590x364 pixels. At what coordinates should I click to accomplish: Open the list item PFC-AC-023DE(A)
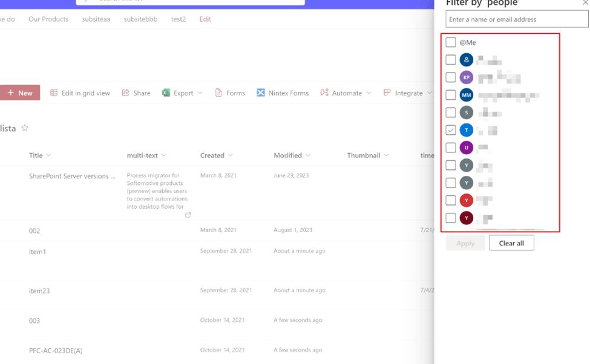coord(56,351)
